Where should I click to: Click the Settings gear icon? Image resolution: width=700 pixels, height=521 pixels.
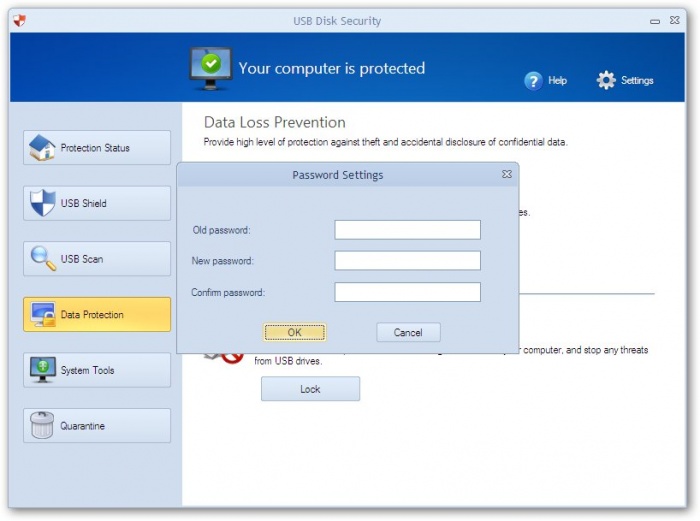[x=606, y=80]
